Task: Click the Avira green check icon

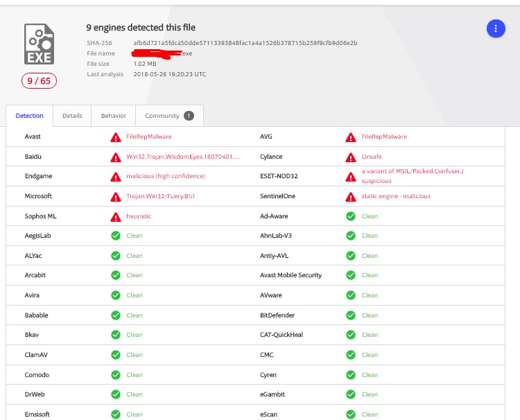Action: point(116,295)
